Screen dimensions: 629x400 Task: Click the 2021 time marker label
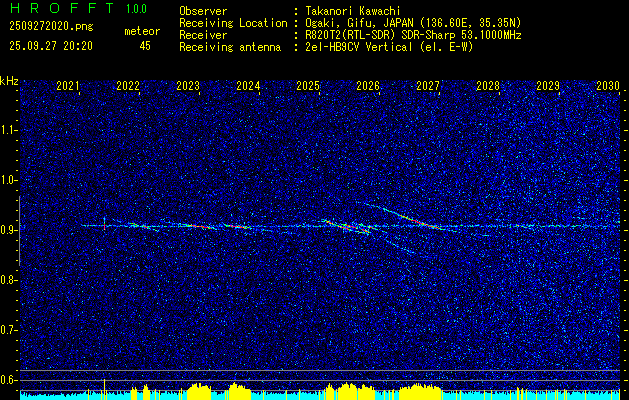point(68,86)
